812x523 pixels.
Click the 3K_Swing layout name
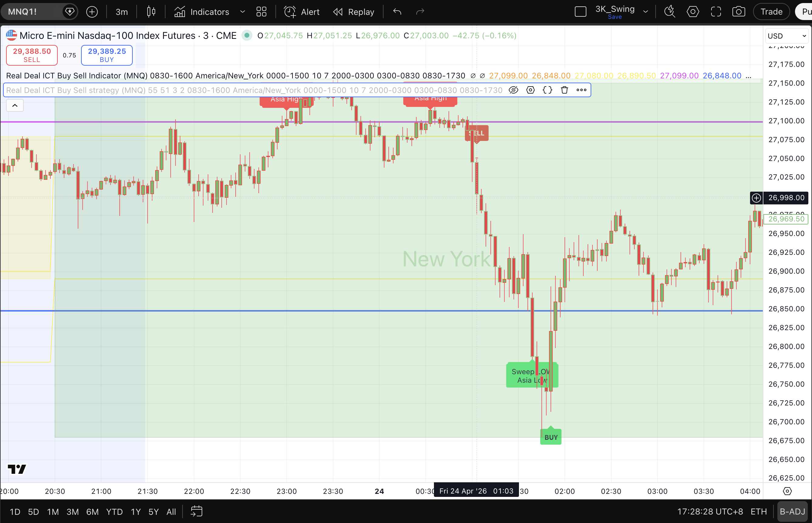click(615, 9)
